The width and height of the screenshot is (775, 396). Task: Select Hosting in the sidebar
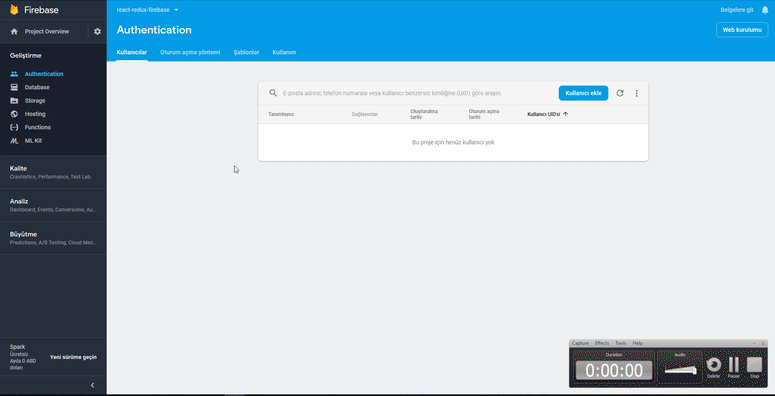[35, 114]
